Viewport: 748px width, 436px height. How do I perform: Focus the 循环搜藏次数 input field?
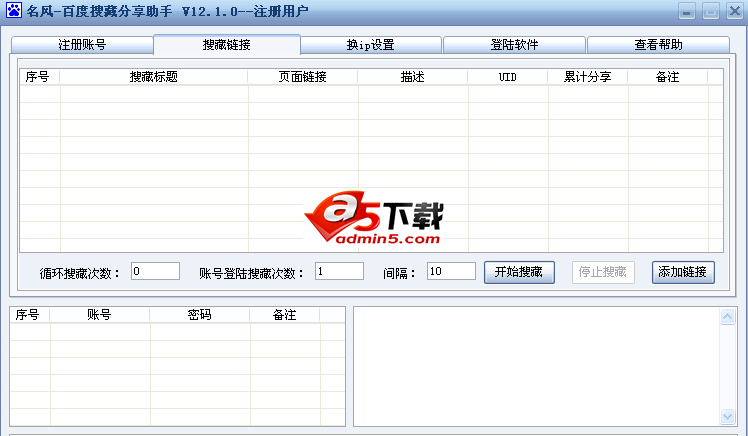point(156,271)
